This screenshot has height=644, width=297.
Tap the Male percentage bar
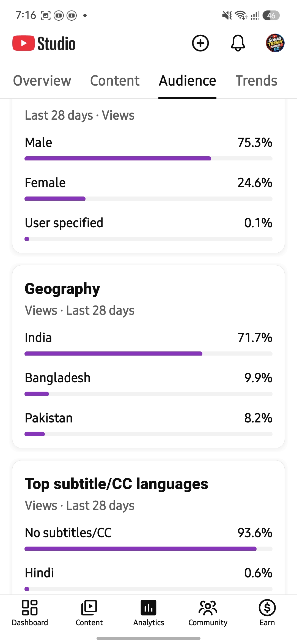pos(148,158)
